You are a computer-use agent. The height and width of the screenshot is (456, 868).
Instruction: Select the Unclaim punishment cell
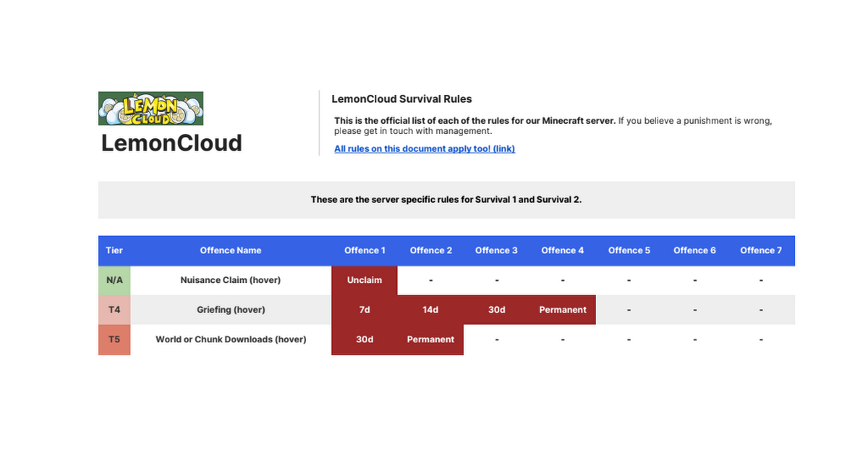365,280
